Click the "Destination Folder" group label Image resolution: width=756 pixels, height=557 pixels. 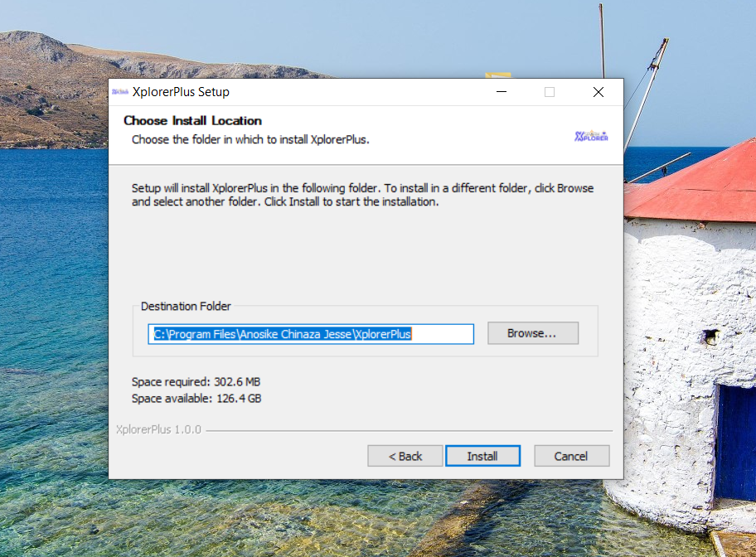(186, 307)
